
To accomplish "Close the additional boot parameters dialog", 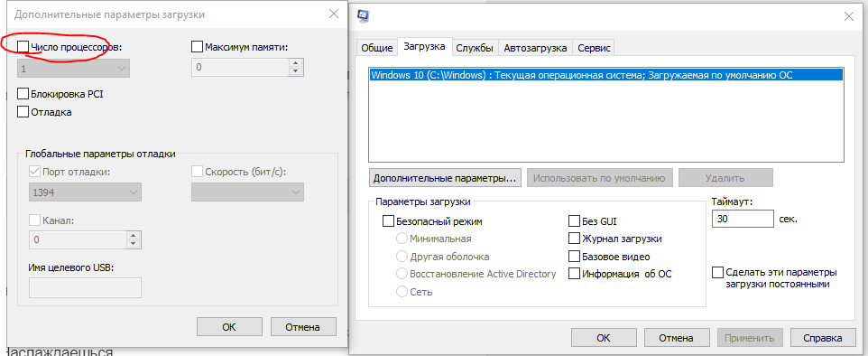I will pos(334,14).
